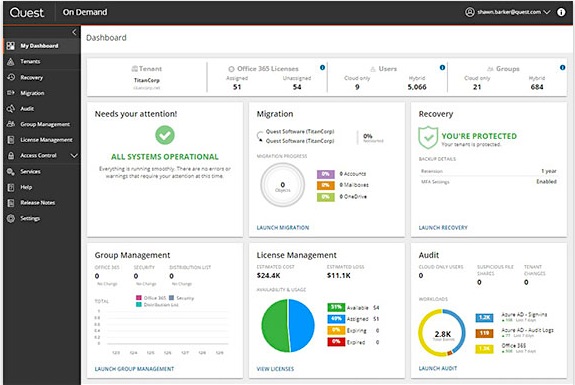The height and width of the screenshot is (385, 575).
Task: Click the MFA Settings Enabled value
Action: point(546,182)
